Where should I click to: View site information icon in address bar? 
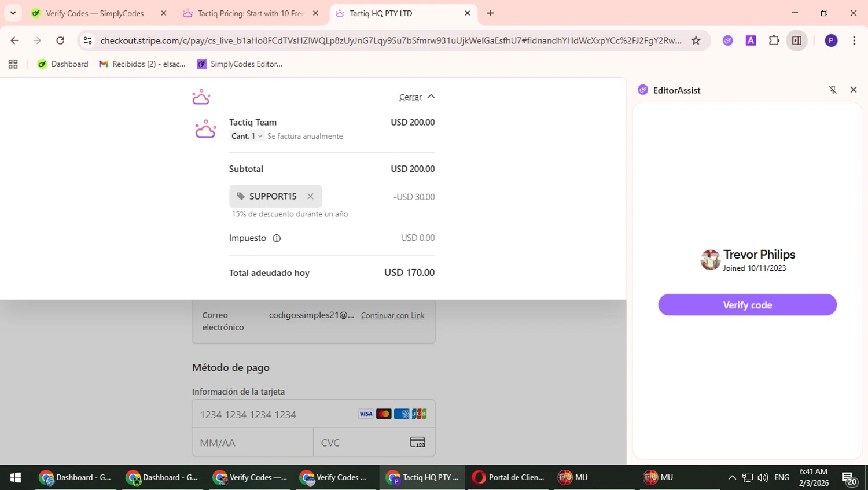[88, 40]
